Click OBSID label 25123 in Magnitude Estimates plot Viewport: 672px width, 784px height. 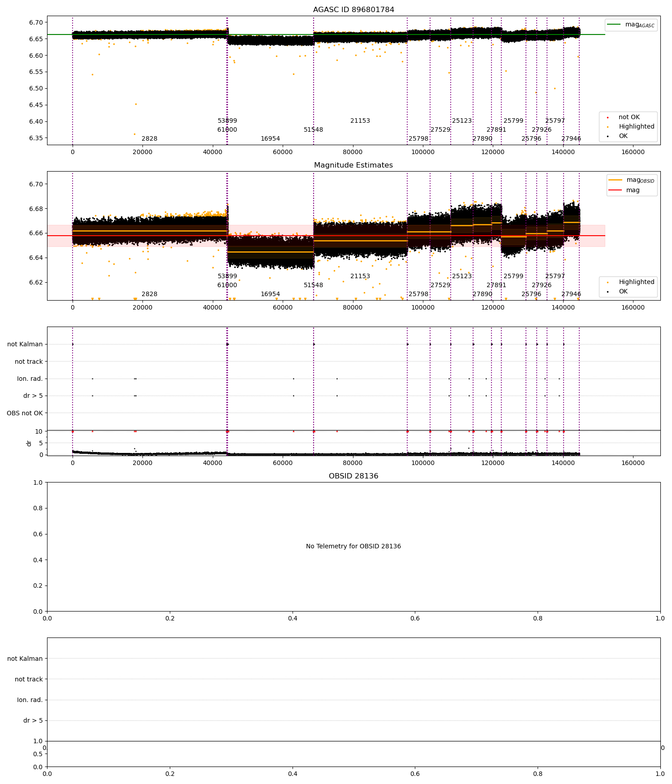pyautogui.click(x=462, y=276)
